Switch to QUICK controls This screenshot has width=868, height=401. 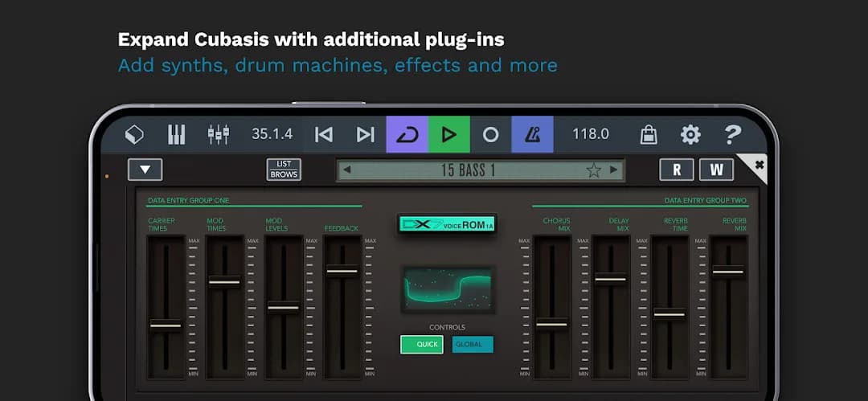[x=422, y=345]
